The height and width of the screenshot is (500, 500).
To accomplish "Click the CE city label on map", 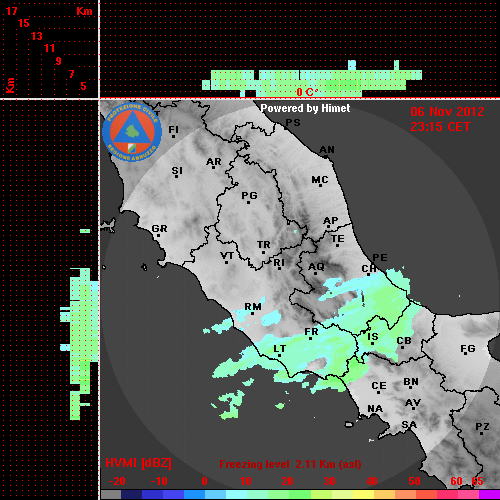I will coord(379,386).
